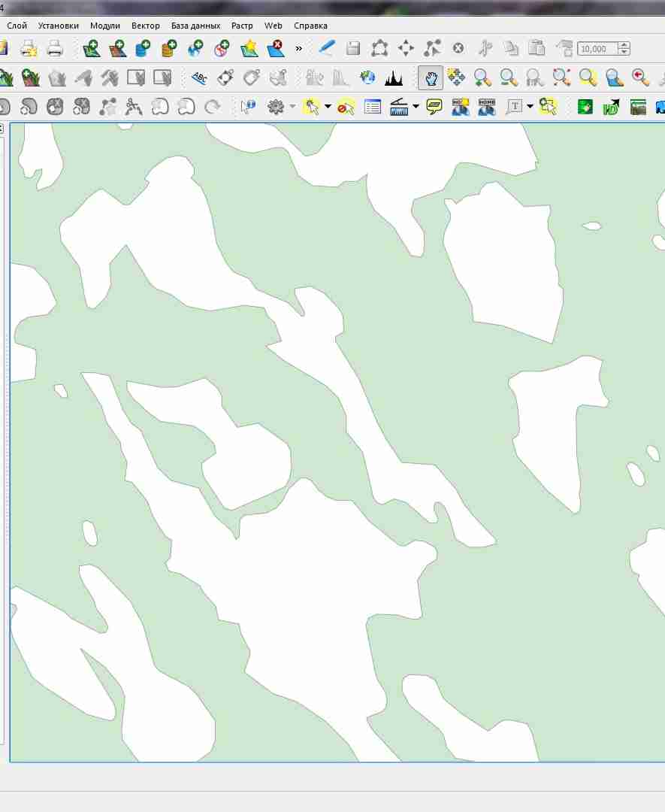Open layer labeling options ABC icon
The image size is (665, 812).
tap(199, 78)
